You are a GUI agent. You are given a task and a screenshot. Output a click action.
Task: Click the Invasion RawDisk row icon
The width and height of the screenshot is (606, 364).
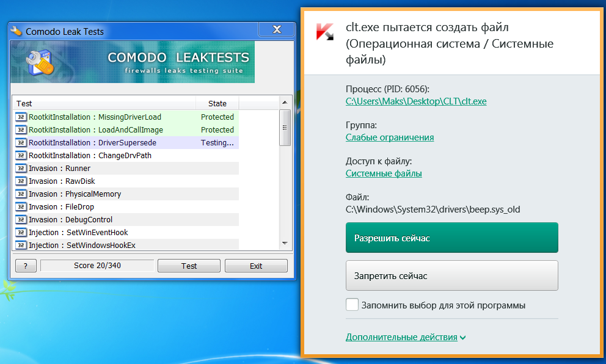[x=21, y=181]
